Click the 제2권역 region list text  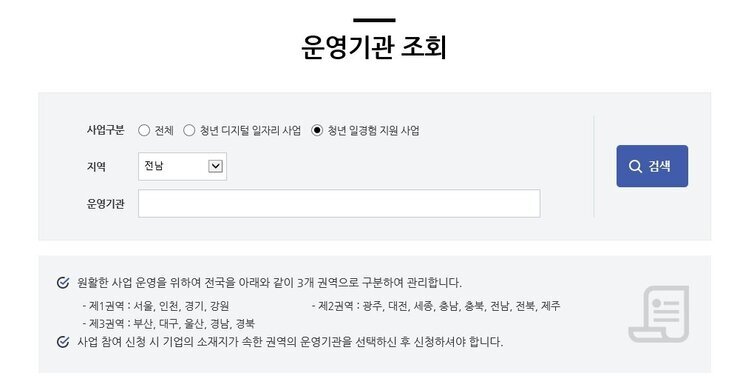(436, 306)
